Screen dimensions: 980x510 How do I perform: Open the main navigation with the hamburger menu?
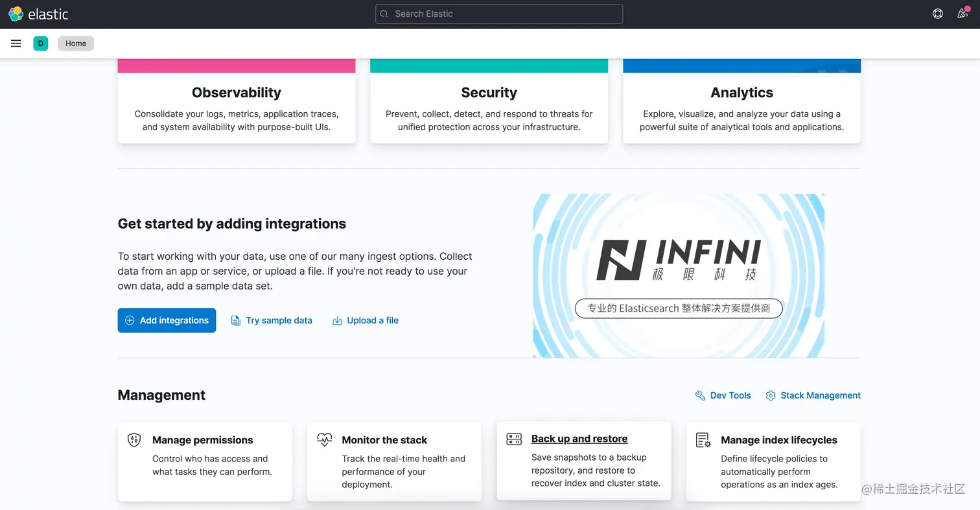click(x=16, y=43)
